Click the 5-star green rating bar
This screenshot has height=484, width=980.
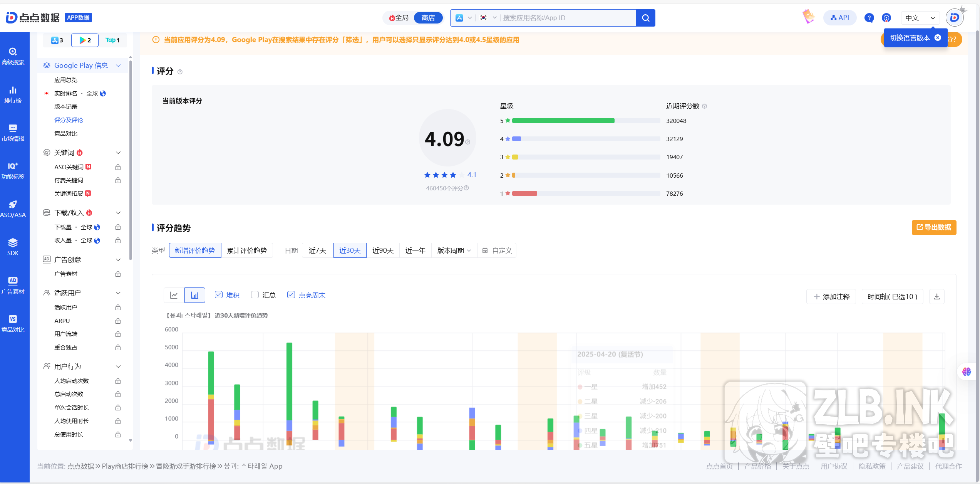[563, 121]
